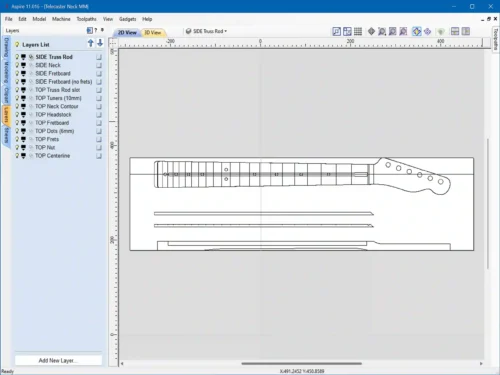This screenshot has width=500, height=375.
Task: Click the lock icon of SIDE Truss Rod layer
Action: 31,57
